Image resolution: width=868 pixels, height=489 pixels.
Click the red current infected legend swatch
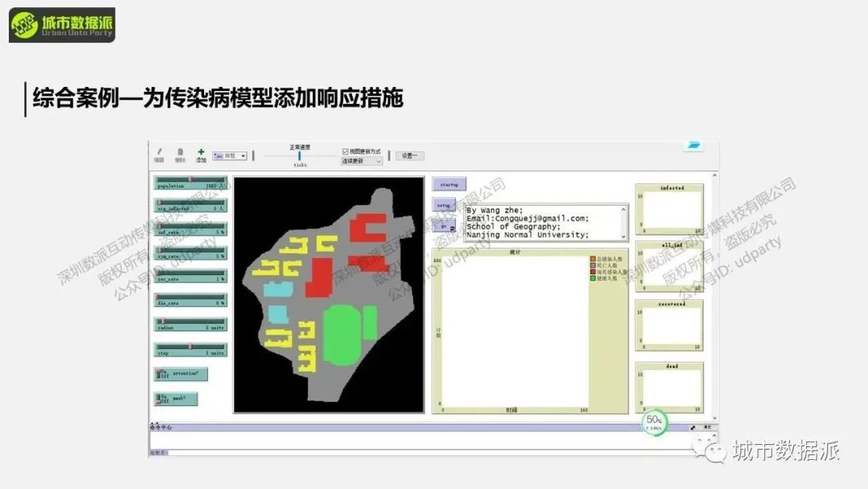pos(593,272)
